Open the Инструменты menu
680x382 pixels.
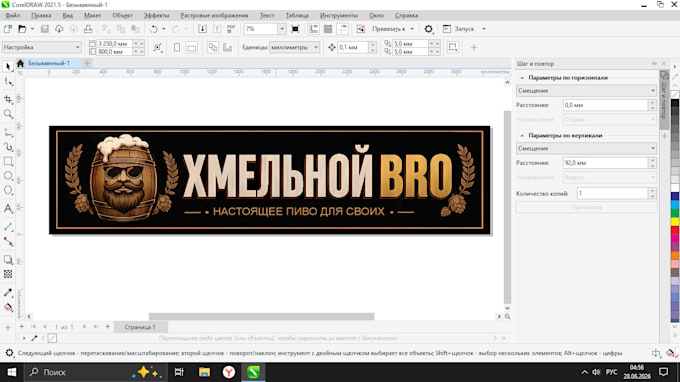pos(339,15)
